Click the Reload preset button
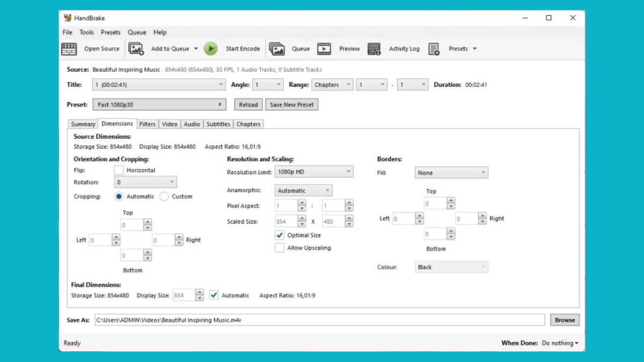This screenshot has height=362, width=644. [x=248, y=105]
